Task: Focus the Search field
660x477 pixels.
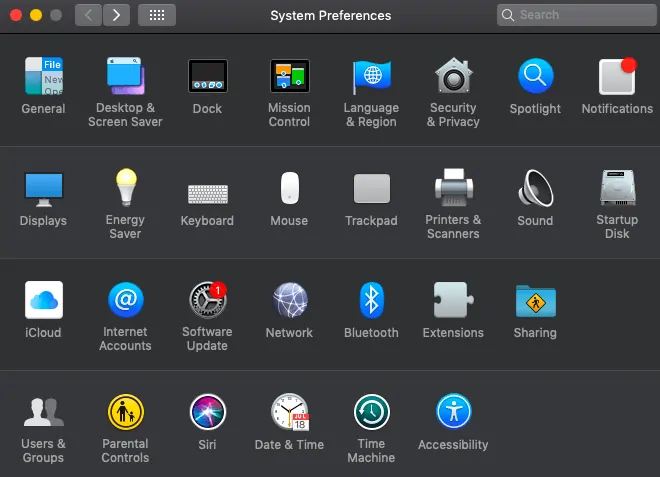Action: pos(577,15)
